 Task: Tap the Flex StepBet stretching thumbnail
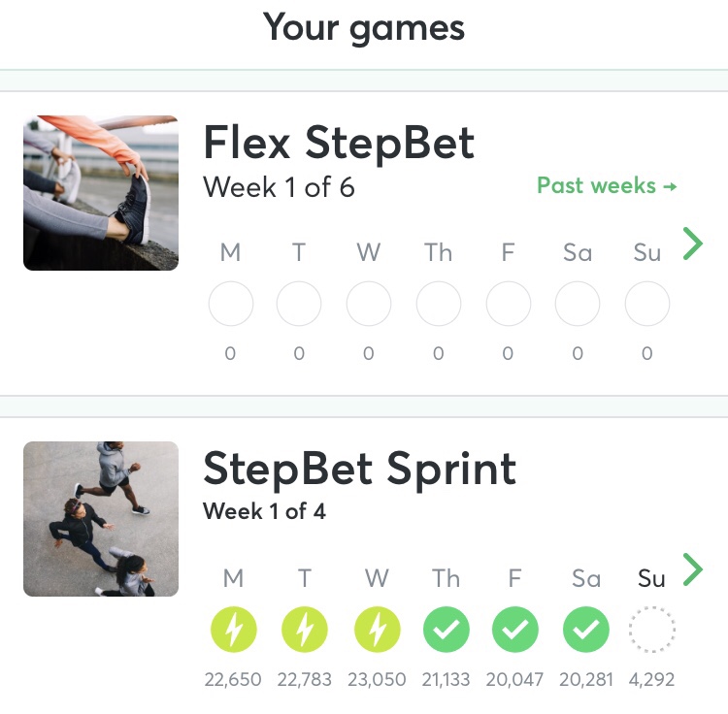tap(101, 193)
